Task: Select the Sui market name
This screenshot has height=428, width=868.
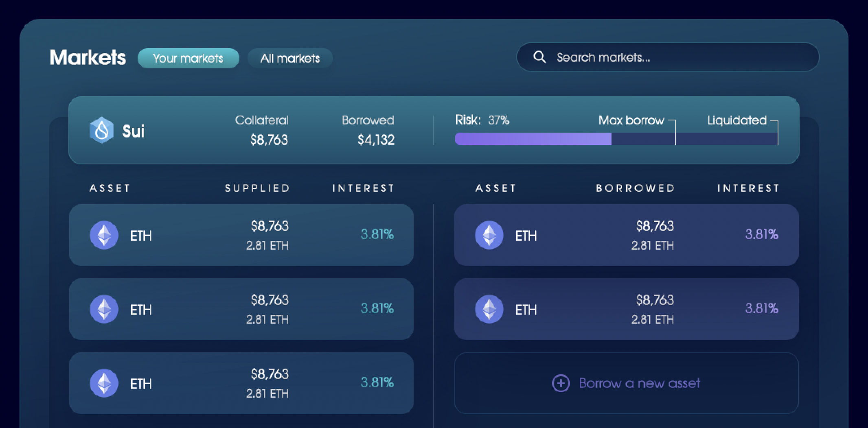Action: [134, 131]
